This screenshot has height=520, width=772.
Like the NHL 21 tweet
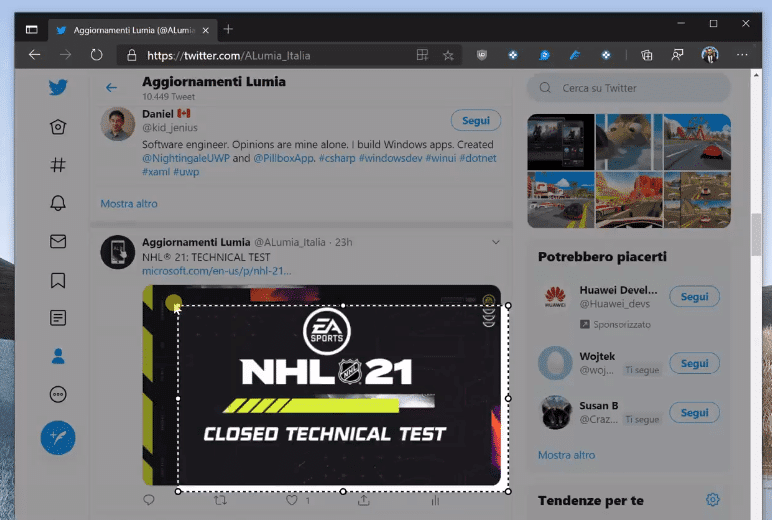pos(292,500)
